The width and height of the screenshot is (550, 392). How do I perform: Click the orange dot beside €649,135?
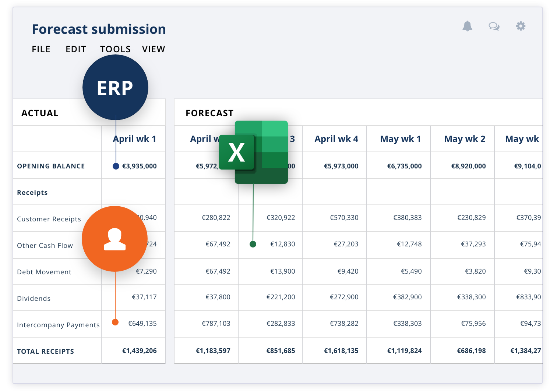pos(115,322)
